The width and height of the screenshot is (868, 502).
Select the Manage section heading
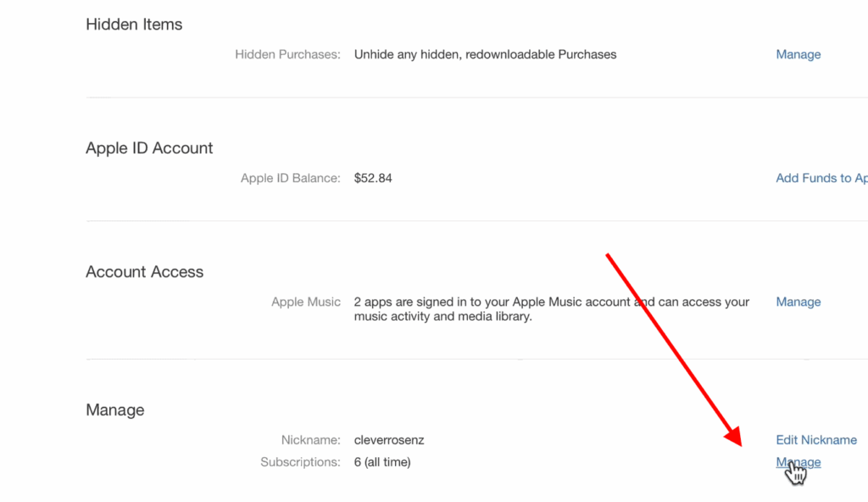pos(114,410)
